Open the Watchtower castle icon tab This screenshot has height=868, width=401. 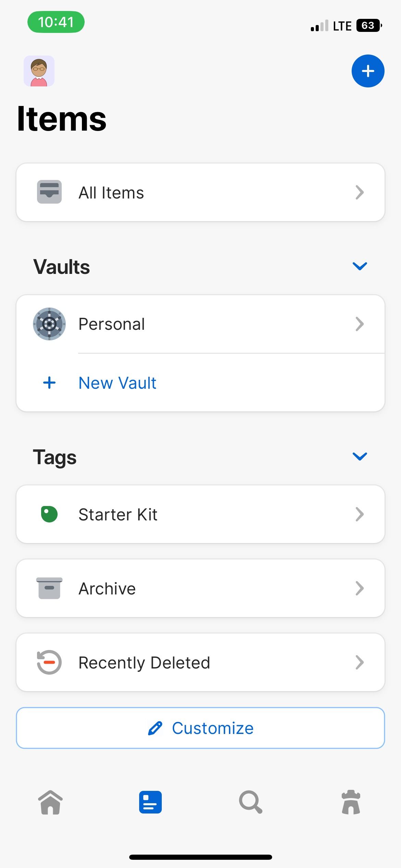coord(351,802)
